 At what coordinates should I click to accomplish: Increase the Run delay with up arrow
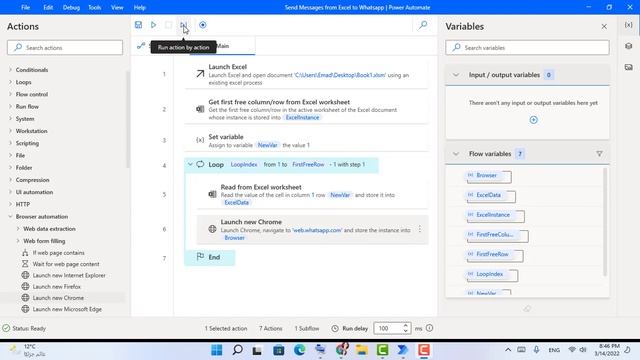tap(405, 325)
